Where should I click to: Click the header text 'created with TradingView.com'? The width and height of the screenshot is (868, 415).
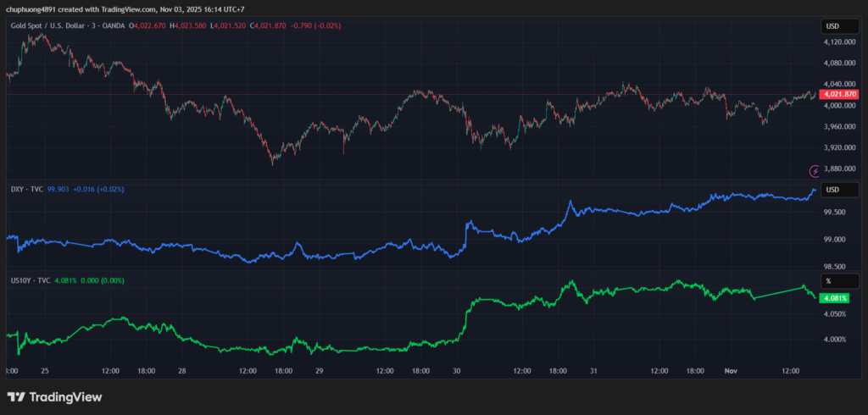point(102,9)
